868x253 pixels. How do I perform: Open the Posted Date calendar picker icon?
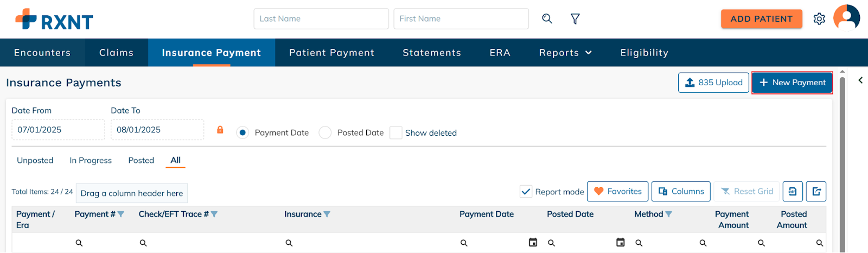tap(621, 243)
